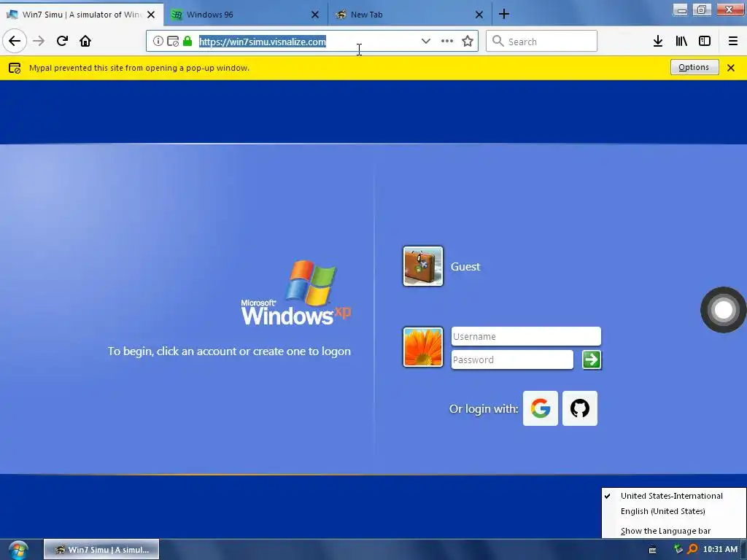Focus the Password field

(x=512, y=359)
